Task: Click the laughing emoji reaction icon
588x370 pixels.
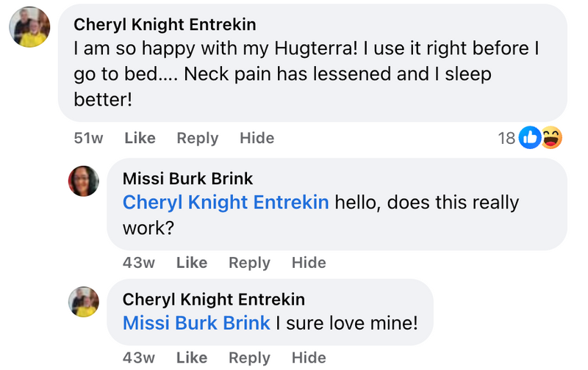Action: (551, 137)
